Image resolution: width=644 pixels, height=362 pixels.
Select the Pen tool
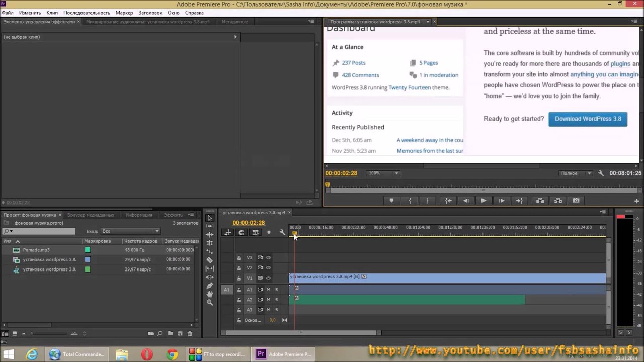210,286
